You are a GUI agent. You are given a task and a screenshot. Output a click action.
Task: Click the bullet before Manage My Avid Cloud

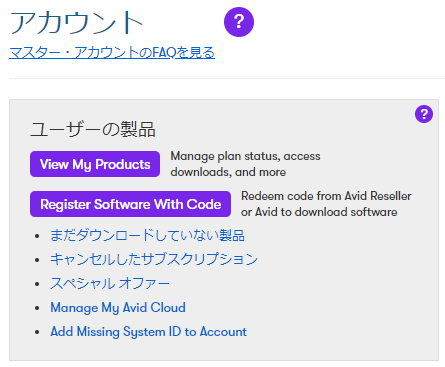point(37,308)
